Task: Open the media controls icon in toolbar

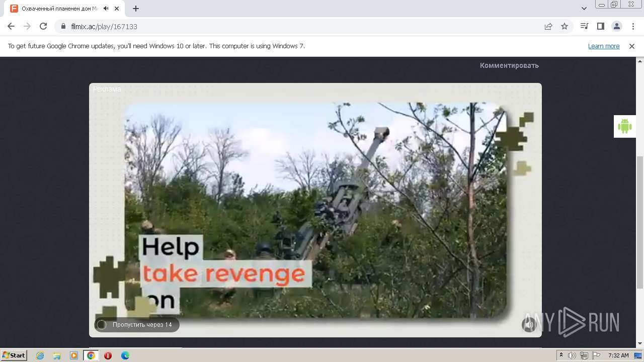Action: pos(584,26)
